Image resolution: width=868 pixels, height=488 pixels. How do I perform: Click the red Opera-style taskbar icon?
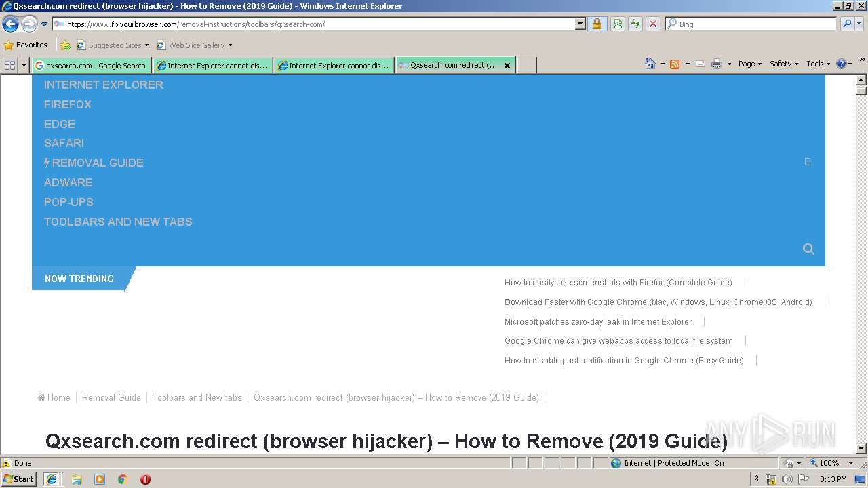click(145, 479)
